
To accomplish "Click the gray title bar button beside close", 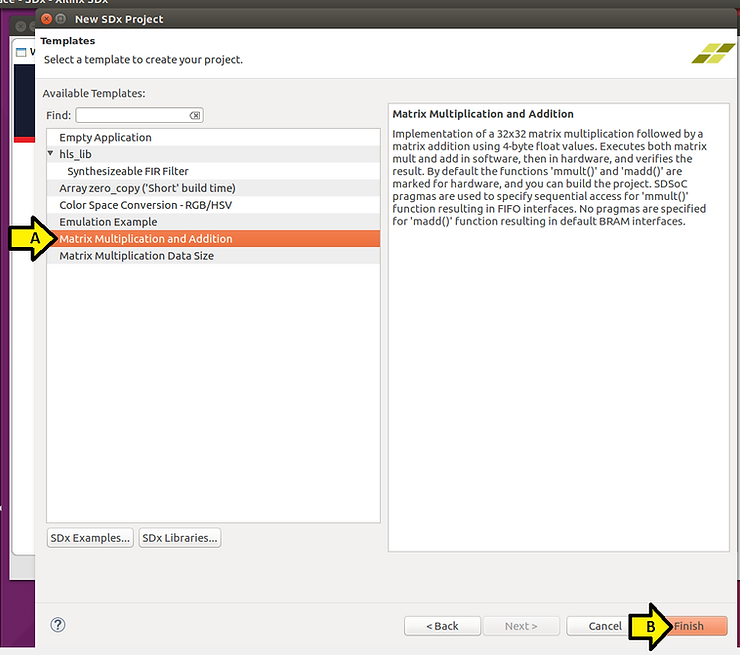I will 62,19.
